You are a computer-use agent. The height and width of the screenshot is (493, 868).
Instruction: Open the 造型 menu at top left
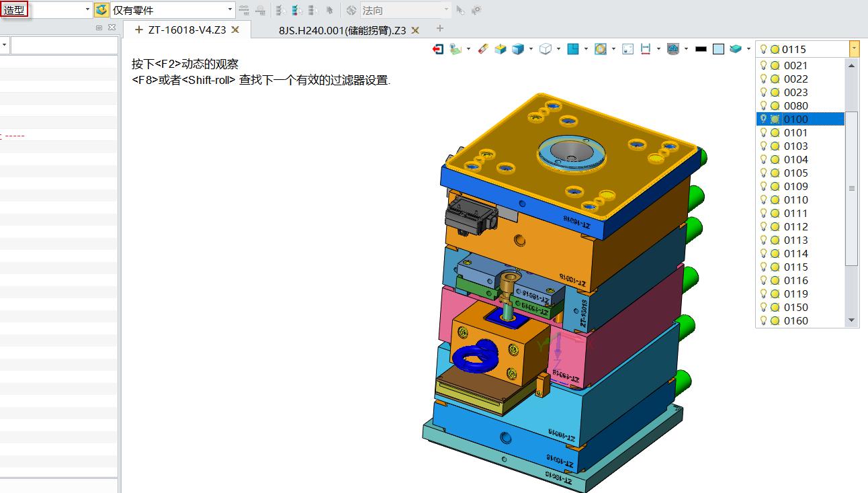pyautogui.click(x=14, y=10)
